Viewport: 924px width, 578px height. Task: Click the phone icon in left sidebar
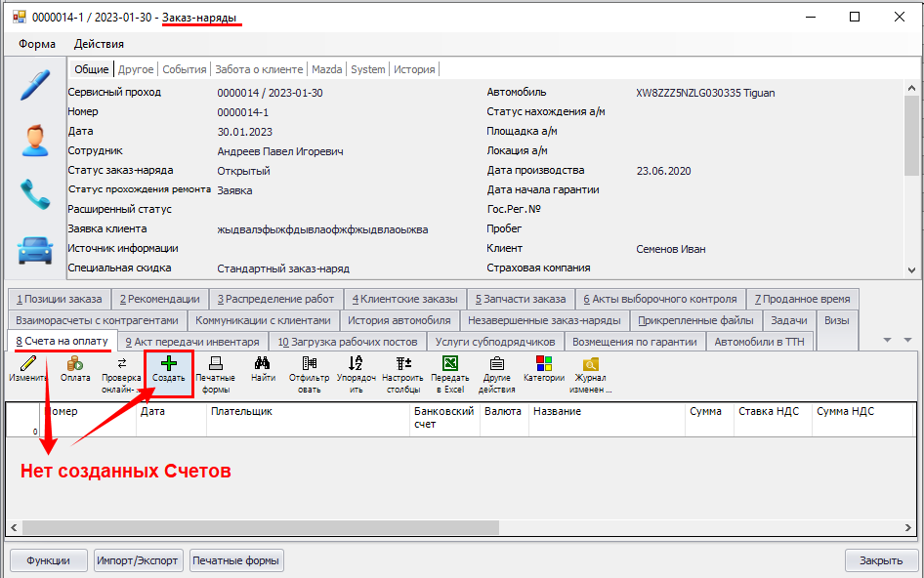pyautogui.click(x=35, y=194)
